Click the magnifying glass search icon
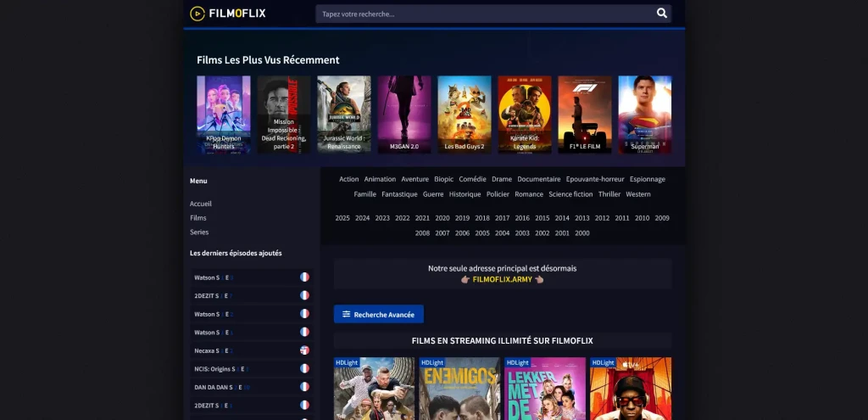868x420 pixels. 661,14
